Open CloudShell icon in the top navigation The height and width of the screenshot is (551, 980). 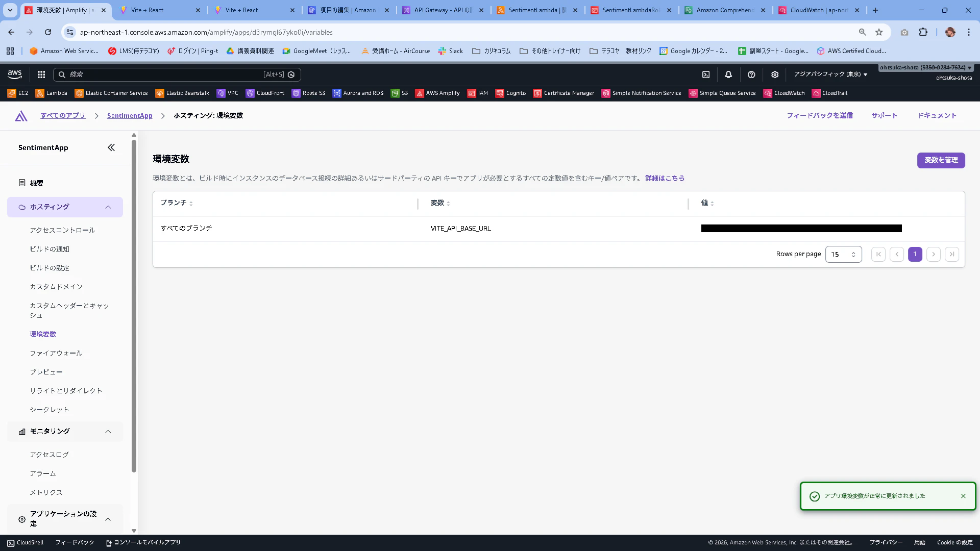[x=706, y=74]
